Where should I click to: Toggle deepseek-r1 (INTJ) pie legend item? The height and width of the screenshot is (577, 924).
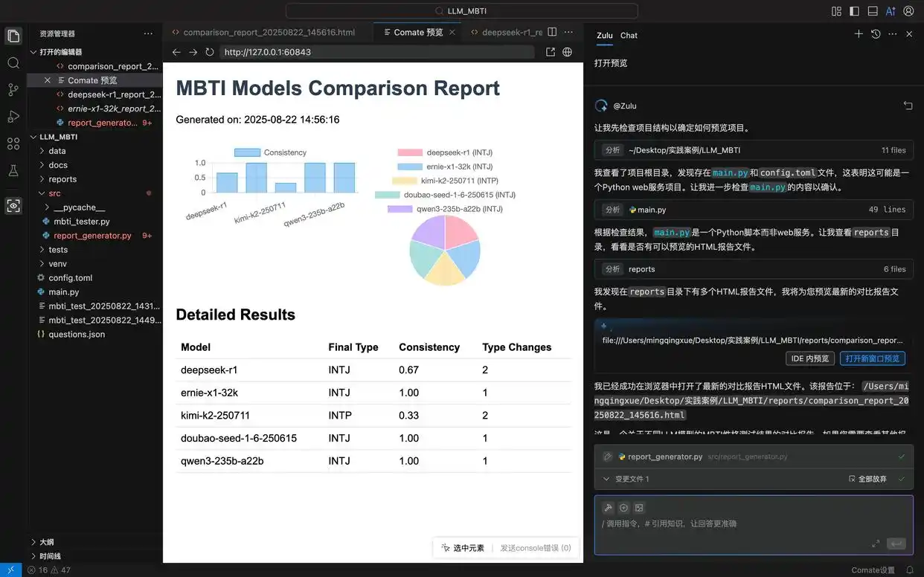coord(444,152)
